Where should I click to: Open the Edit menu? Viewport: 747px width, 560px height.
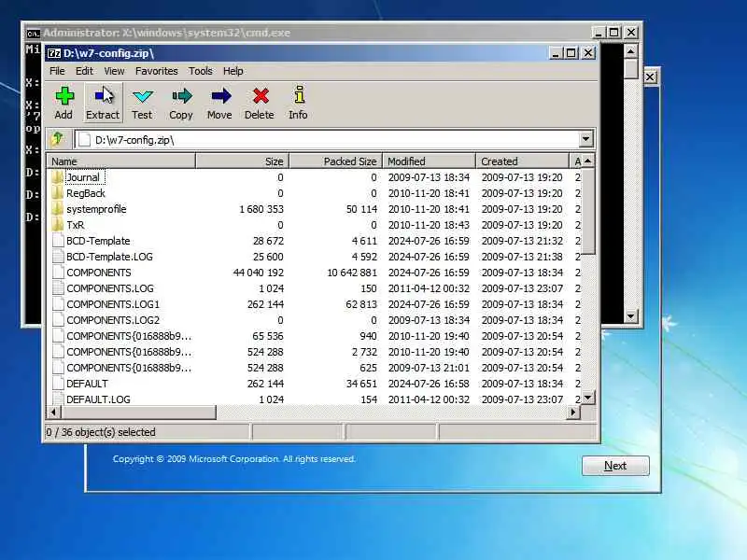tap(84, 71)
